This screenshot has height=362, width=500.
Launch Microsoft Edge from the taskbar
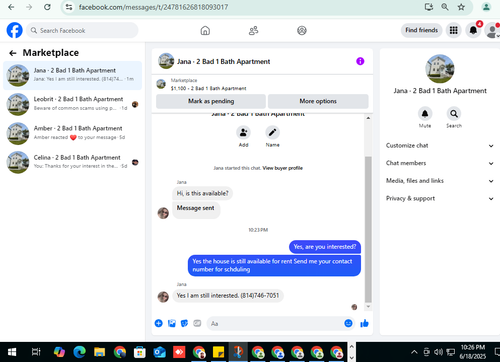pyautogui.click(x=79, y=352)
